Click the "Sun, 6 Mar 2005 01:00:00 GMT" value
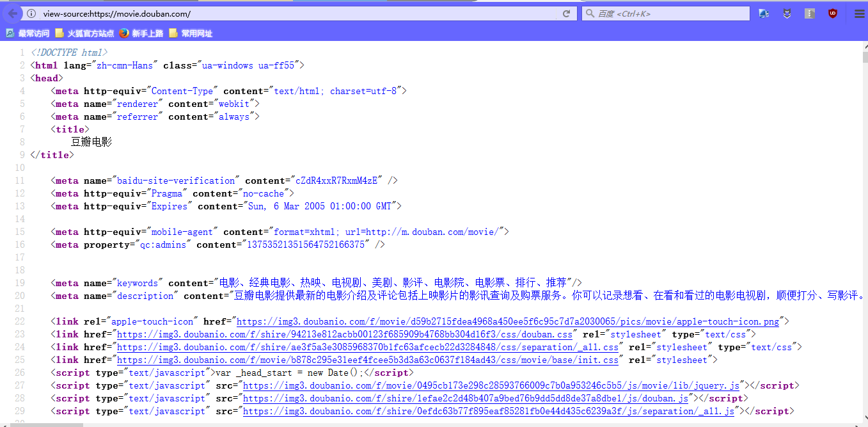This screenshot has height=427, width=868. click(319, 206)
